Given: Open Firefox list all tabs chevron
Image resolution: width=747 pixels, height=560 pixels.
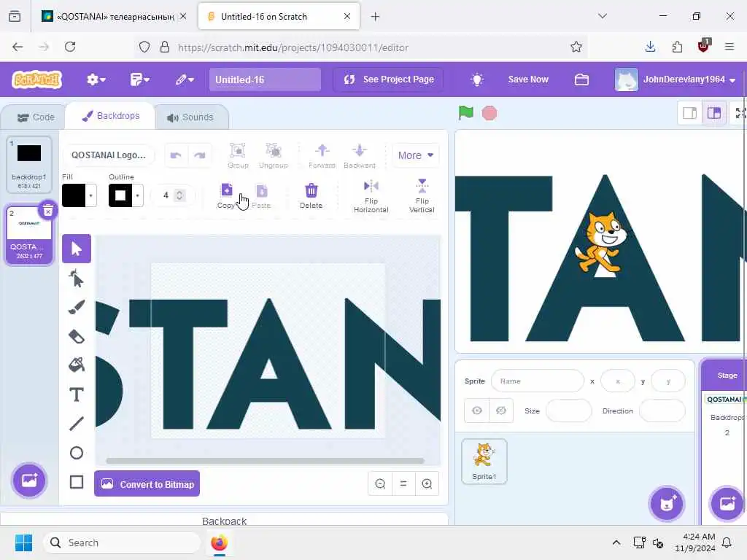Looking at the screenshot, I should [x=603, y=16].
